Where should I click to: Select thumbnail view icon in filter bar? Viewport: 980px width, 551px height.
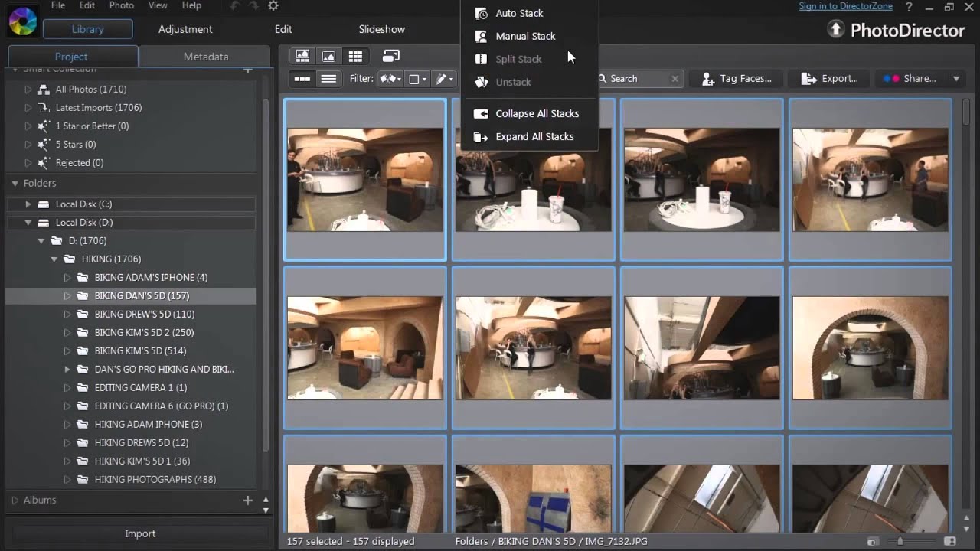pos(302,79)
